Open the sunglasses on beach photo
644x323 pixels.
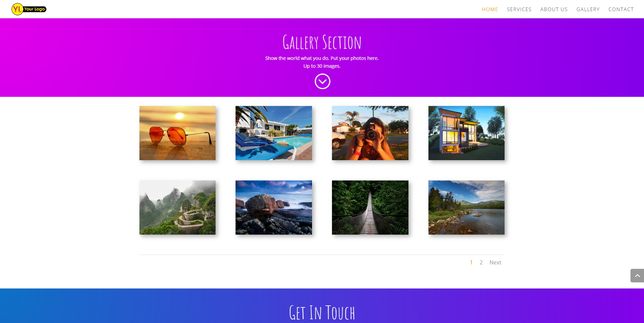coord(177,133)
